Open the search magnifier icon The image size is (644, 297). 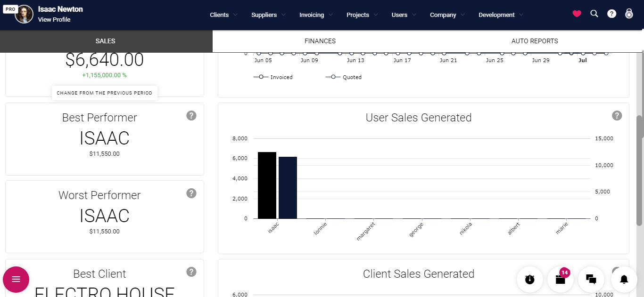(x=594, y=14)
